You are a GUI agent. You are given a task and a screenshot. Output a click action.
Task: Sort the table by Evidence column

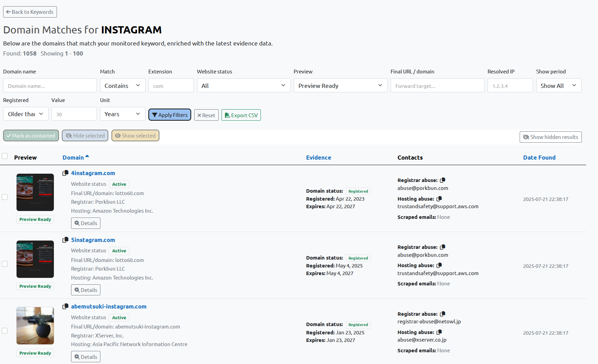pos(318,158)
